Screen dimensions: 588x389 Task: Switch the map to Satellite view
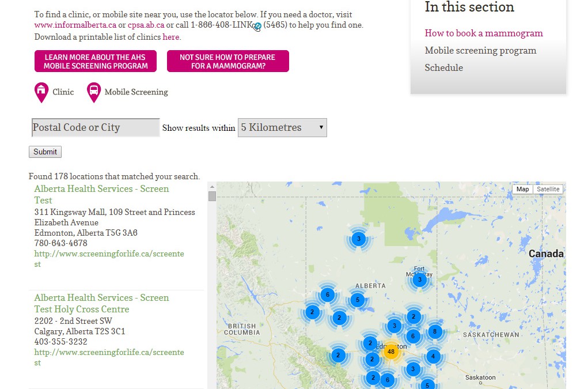point(548,189)
